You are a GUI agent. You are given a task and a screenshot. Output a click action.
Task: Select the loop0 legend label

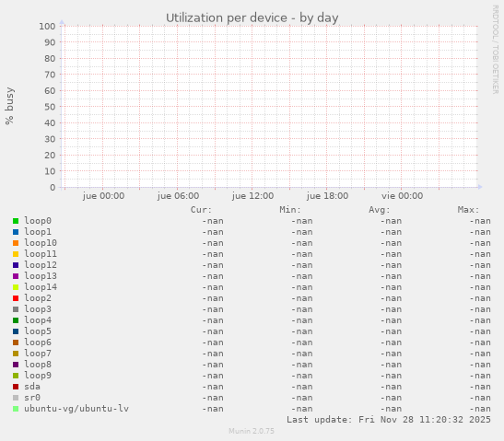(x=38, y=221)
